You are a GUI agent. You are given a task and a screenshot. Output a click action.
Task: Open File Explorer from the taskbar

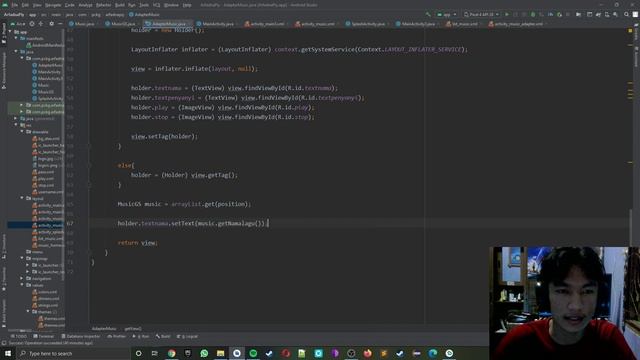[x=220, y=353]
